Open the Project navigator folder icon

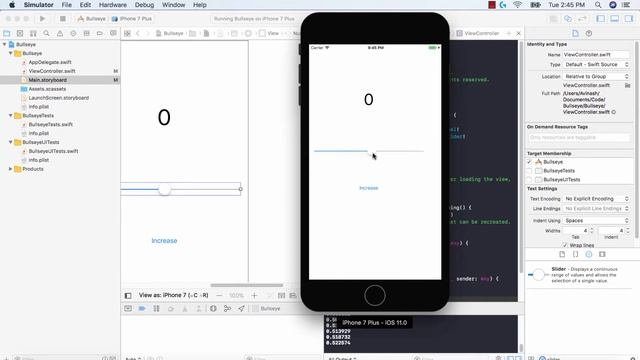tap(7, 33)
